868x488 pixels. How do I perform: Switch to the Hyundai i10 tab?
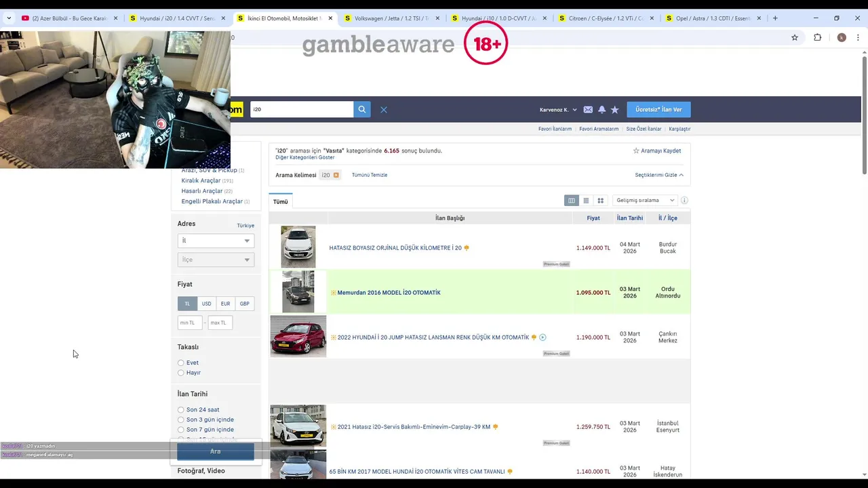(x=499, y=18)
